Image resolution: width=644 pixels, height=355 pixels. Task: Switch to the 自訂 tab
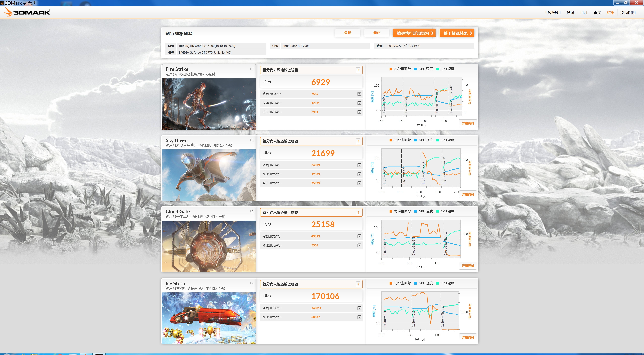coord(584,13)
